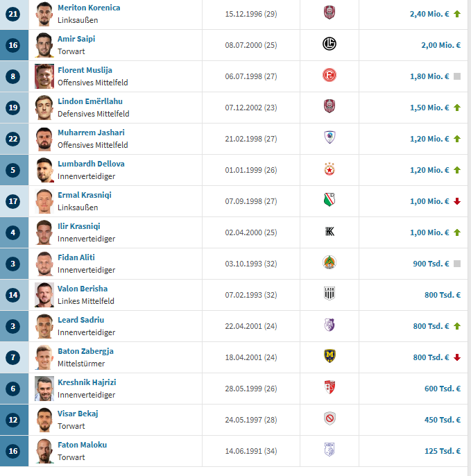Image resolution: width=471 pixels, height=476 pixels.
Task: Click the club crest in Lumbardh Dellova's row
Action: click(x=329, y=169)
